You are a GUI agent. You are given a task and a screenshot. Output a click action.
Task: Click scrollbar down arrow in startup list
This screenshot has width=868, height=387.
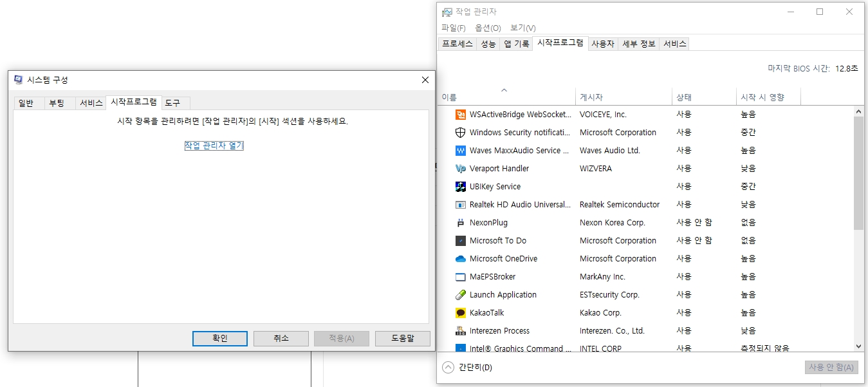[859, 346]
